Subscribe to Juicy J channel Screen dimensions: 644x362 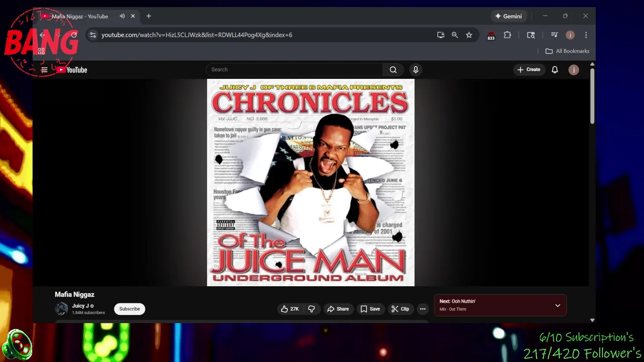tap(129, 309)
